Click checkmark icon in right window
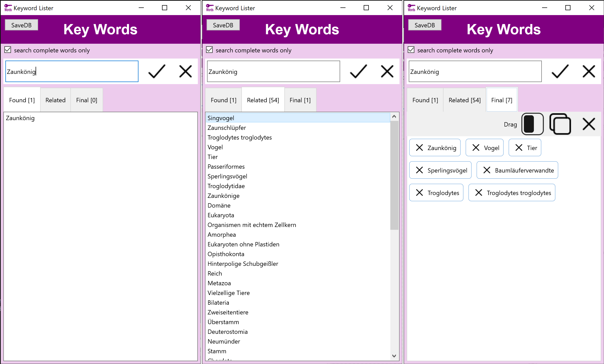This screenshot has width=604, height=364. [x=560, y=71]
